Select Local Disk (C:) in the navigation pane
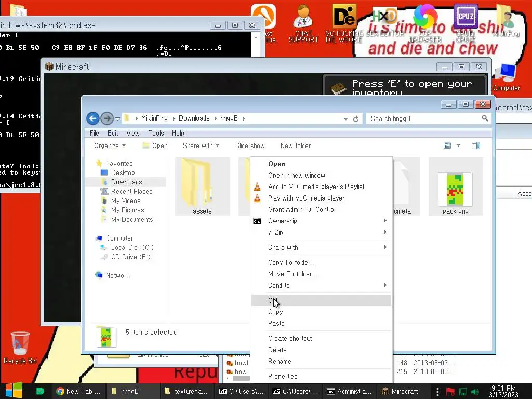Screen dimensions: 532x399 [x=132, y=248]
